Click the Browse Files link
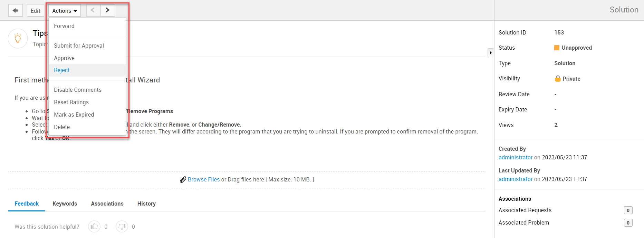Image resolution: width=644 pixels, height=238 pixels. click(204, 179)
